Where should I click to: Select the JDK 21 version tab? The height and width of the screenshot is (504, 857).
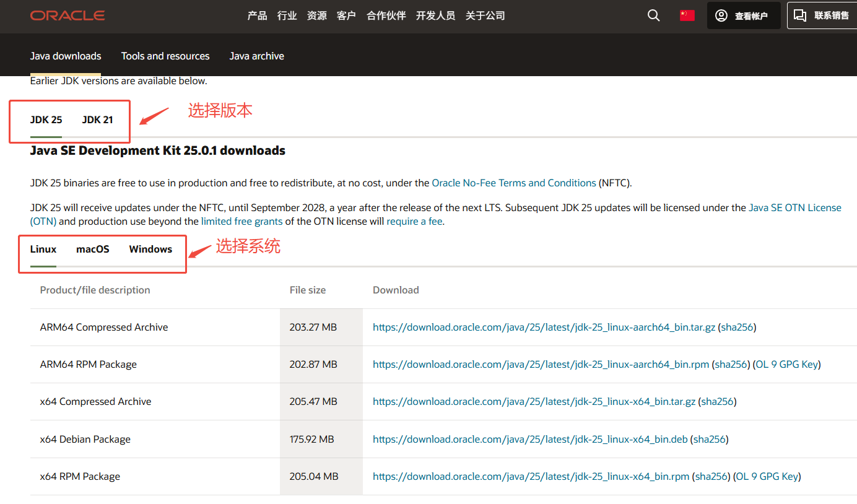tap(97, 119)
